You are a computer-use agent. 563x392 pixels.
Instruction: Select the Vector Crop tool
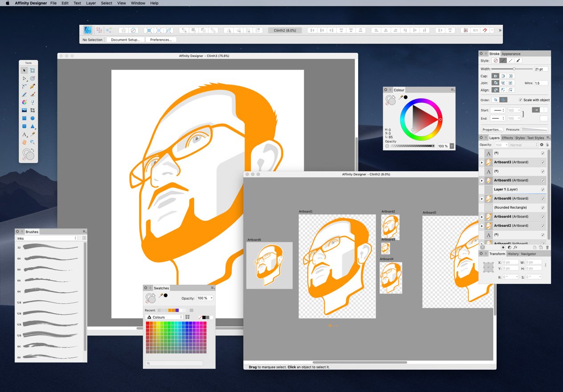point(33,110)
